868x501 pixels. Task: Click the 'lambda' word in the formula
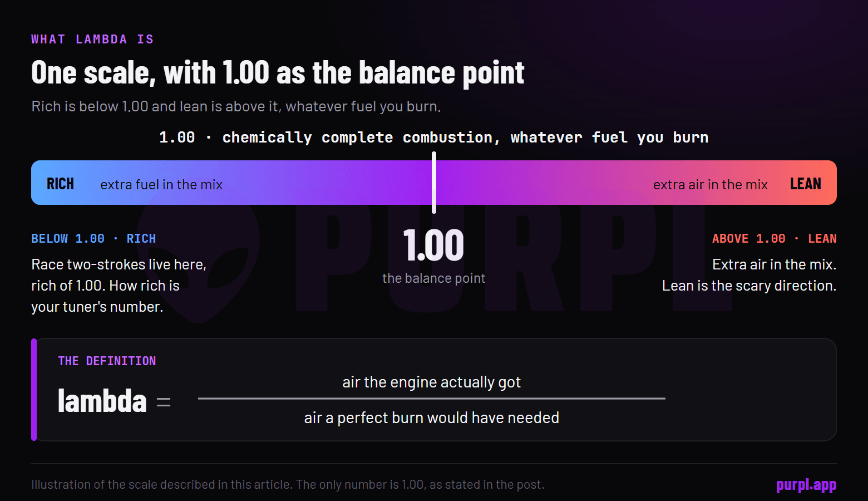pos(102,401)
